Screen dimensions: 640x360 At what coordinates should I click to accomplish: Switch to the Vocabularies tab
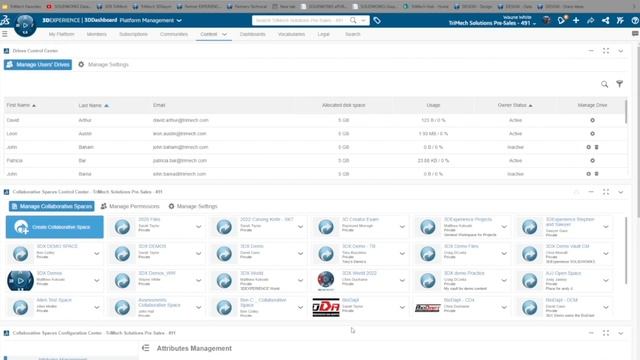[291, 34]
